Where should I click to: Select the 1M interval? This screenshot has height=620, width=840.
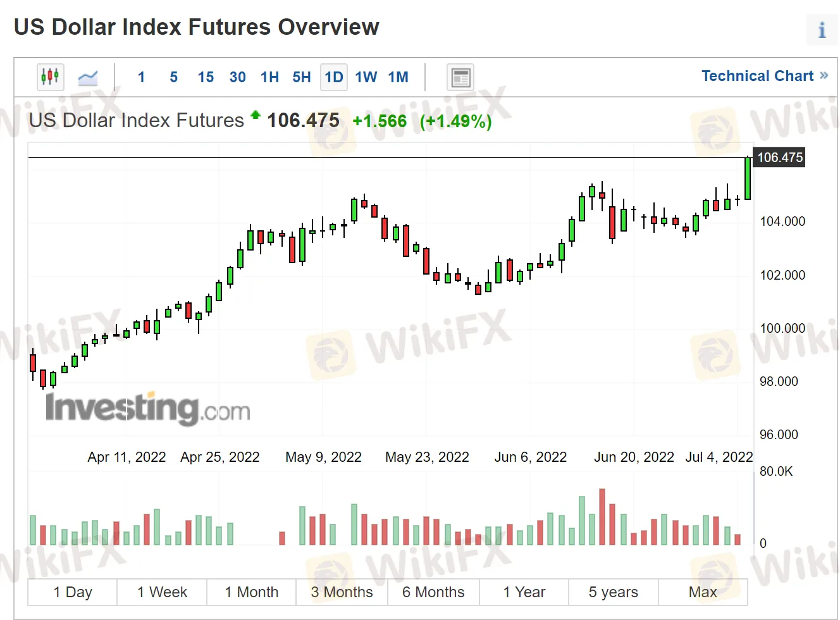pos(398,77)
